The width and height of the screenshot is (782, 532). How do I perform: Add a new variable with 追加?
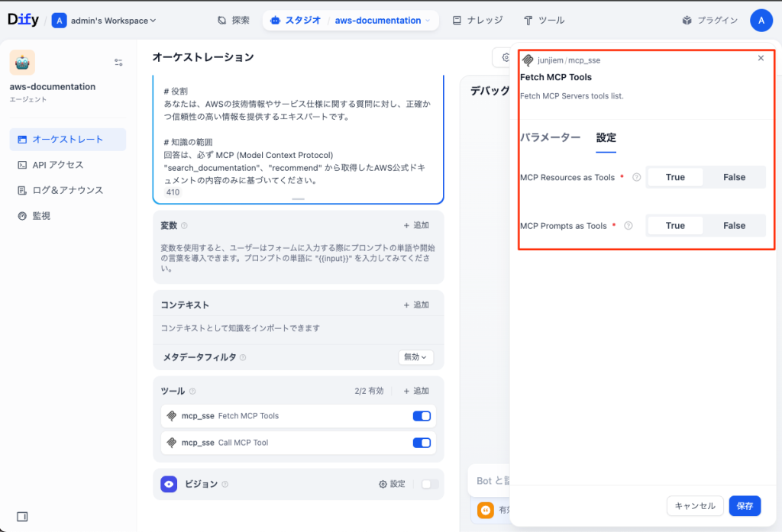416,225
